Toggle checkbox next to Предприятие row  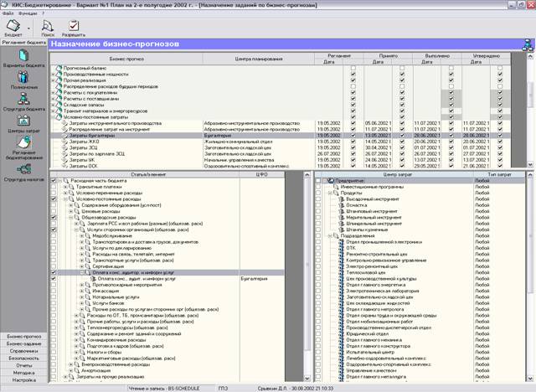[318, 180]
